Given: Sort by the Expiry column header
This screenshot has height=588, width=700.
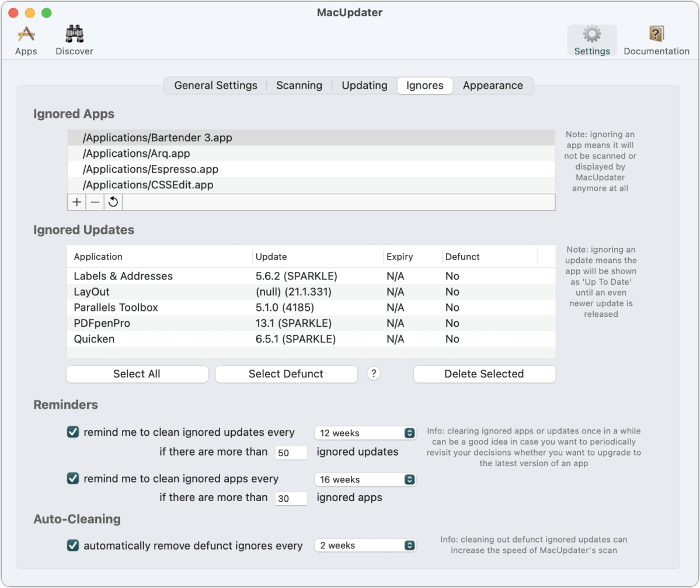Looking at the screenshot, I should click(x=413, y=257).
